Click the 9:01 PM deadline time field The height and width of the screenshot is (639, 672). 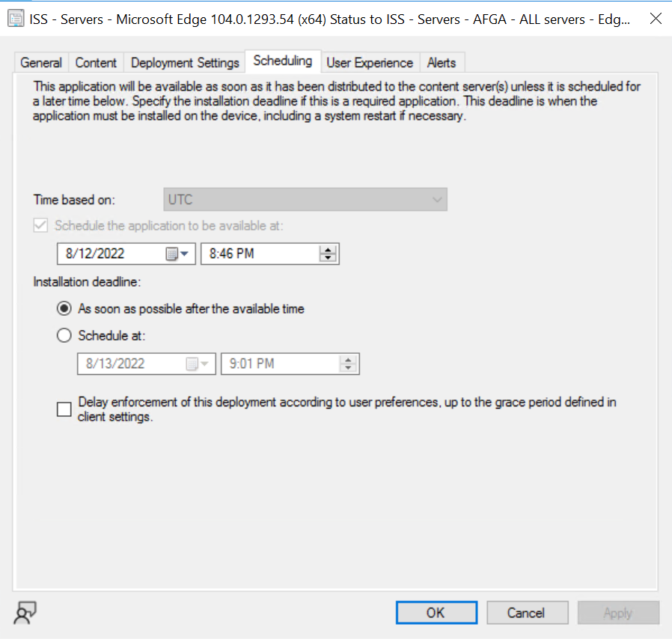[290, 364]
